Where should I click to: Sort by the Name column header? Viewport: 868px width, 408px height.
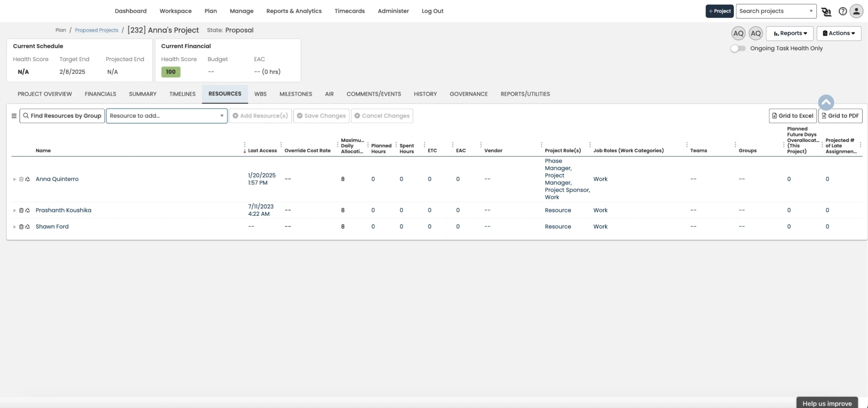[x=43, y=151]
